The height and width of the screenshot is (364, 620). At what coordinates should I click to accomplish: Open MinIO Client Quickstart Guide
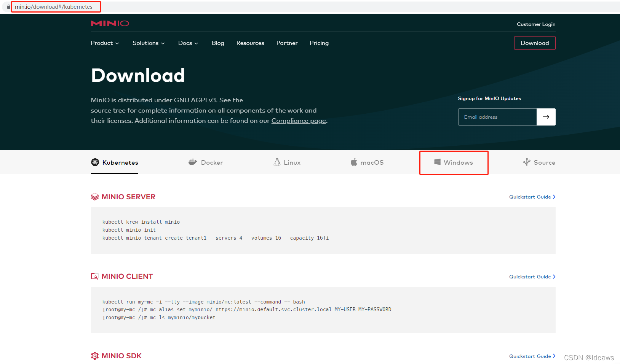(532, 277)
